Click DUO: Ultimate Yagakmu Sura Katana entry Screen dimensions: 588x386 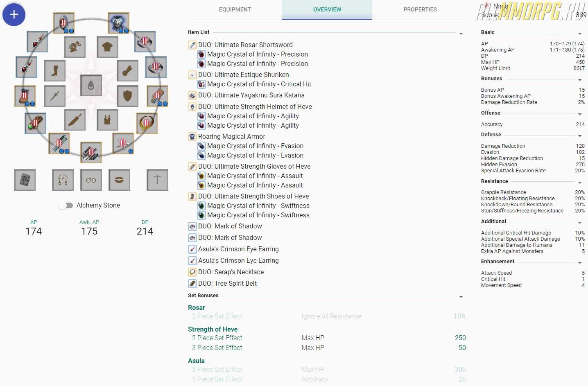tap(251, 95)
